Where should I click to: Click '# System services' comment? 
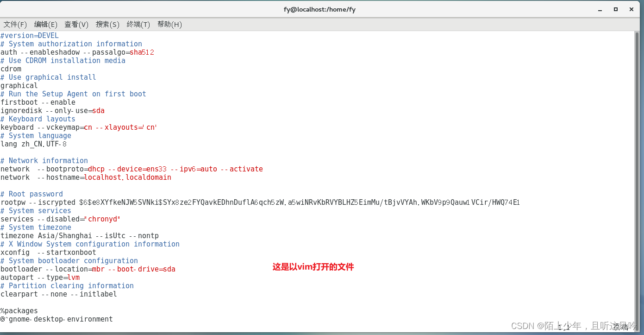coord(36,211)
